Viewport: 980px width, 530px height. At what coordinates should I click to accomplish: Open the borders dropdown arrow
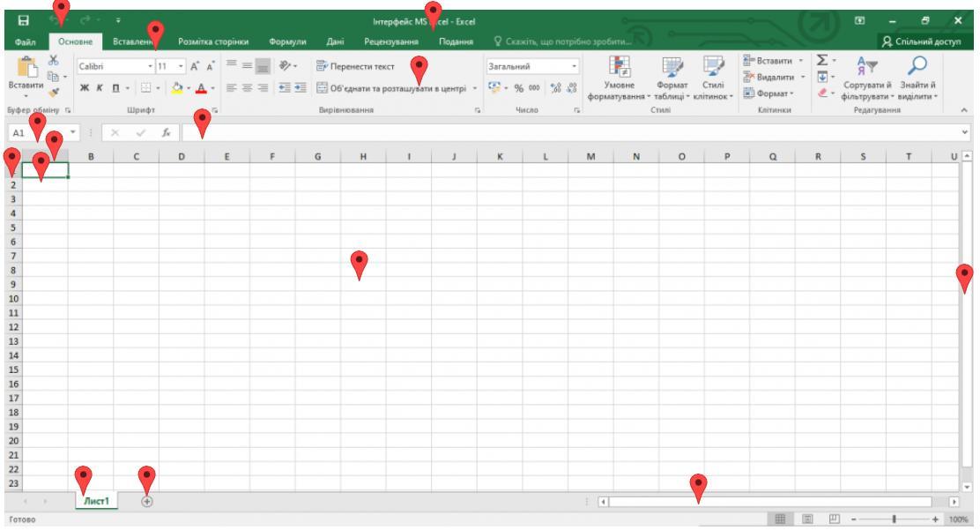[158, 88]
